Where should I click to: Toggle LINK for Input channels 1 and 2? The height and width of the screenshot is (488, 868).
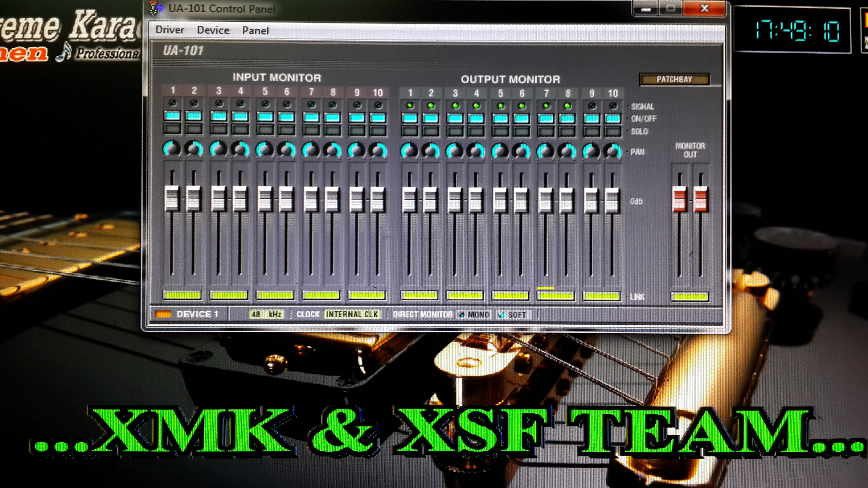[x=182, y=295]
